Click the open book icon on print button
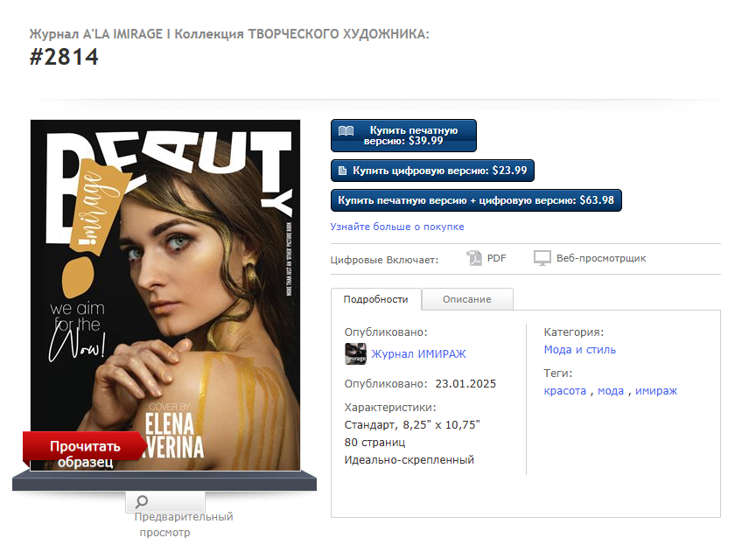The image size is (756, 552). (346, 131)
